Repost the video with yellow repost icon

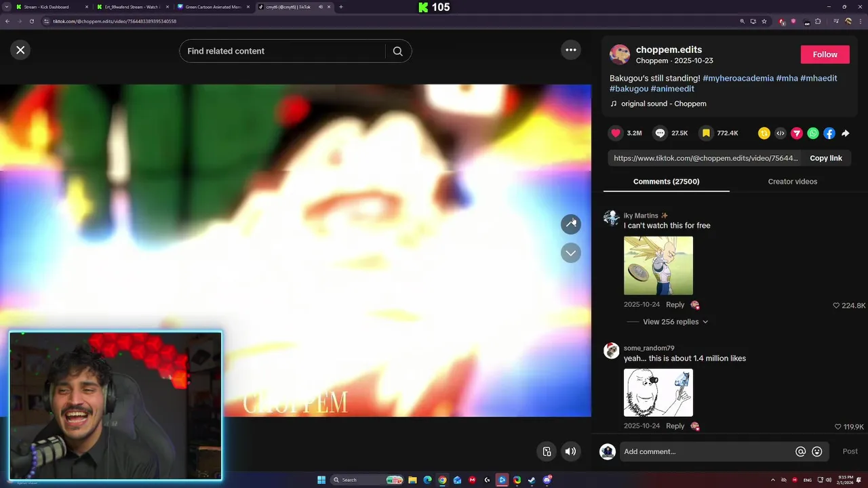764,134
